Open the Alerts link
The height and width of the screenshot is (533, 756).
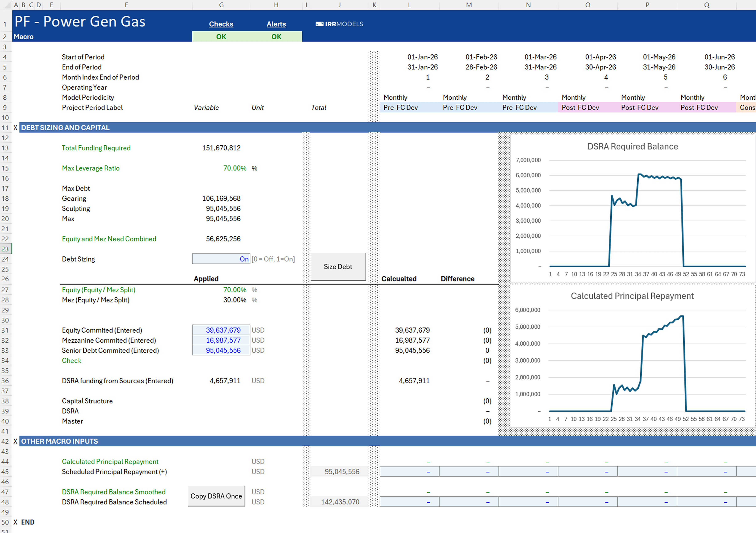coord(276,24)
